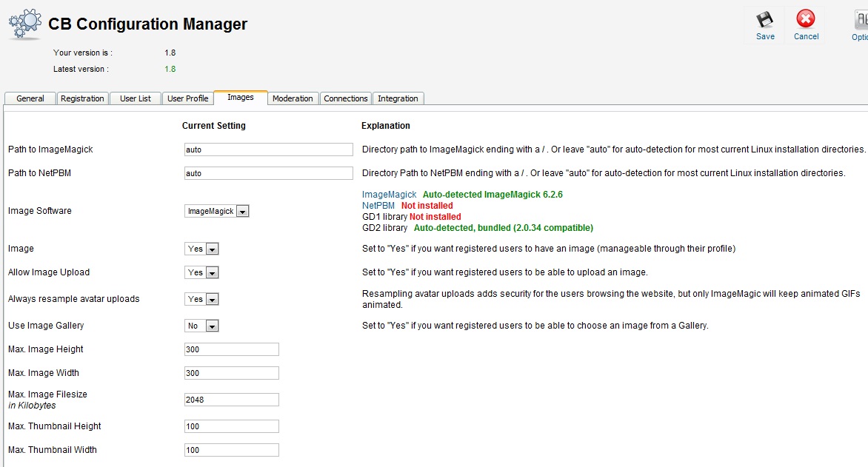
Task: Expand Always resample avatar uploads dropdown
Action: [201, 299]
